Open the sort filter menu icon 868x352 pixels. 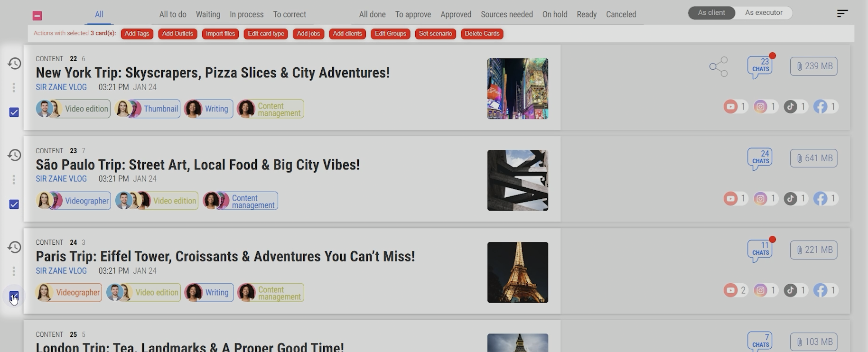point(842,13)
